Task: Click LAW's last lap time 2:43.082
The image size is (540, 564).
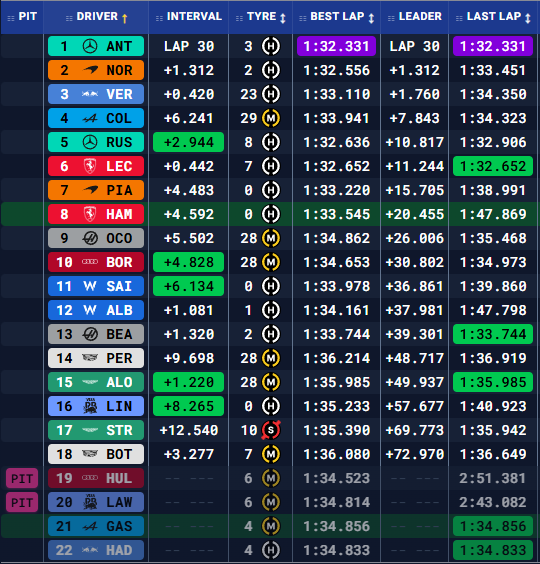Action: 493,502
